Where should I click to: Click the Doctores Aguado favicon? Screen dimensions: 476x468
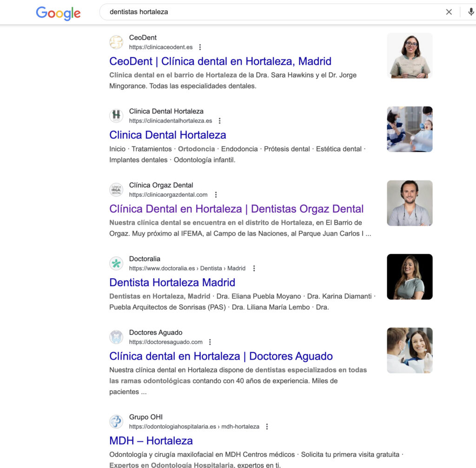click(116, 337)
